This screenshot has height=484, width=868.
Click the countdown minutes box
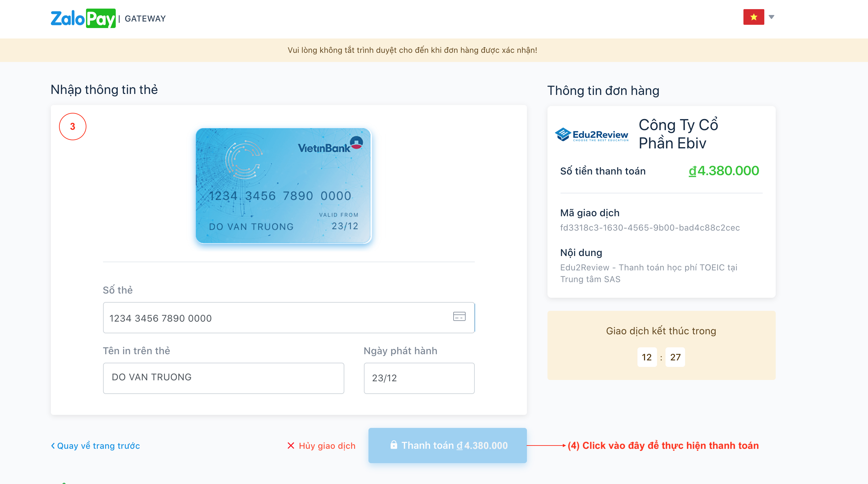point(646,357)
